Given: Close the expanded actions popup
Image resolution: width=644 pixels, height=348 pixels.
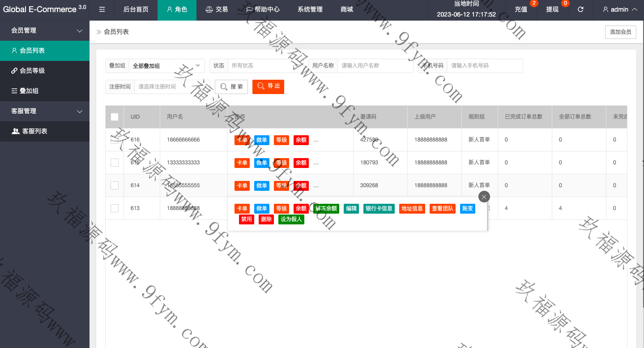Looking at the screenshot, I should pyautogui.click(x=484, y=197).
